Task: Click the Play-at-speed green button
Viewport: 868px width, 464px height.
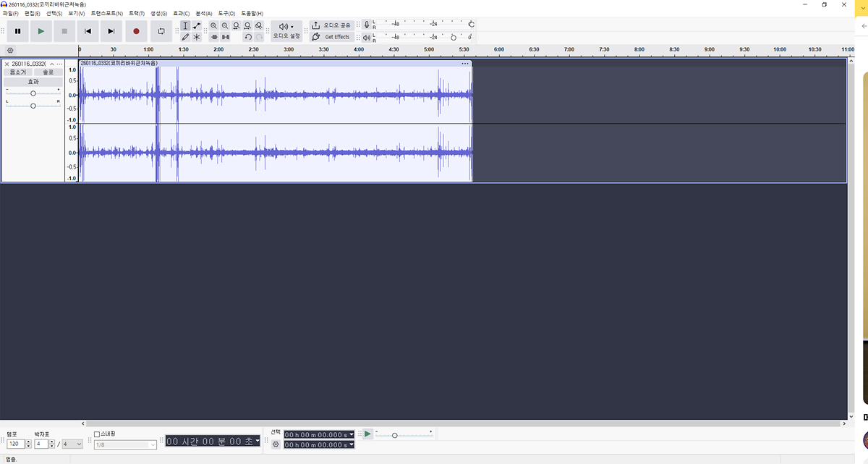Action: coord(367,434)
